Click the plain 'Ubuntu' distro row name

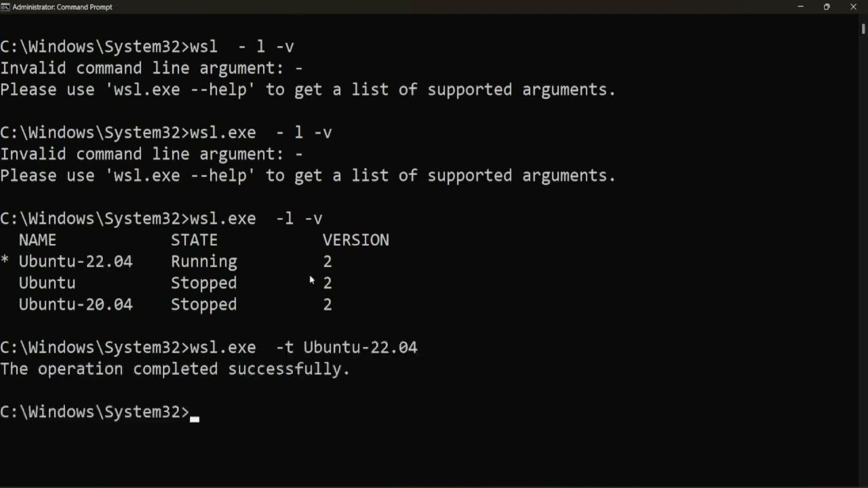[x=47, y=283]
